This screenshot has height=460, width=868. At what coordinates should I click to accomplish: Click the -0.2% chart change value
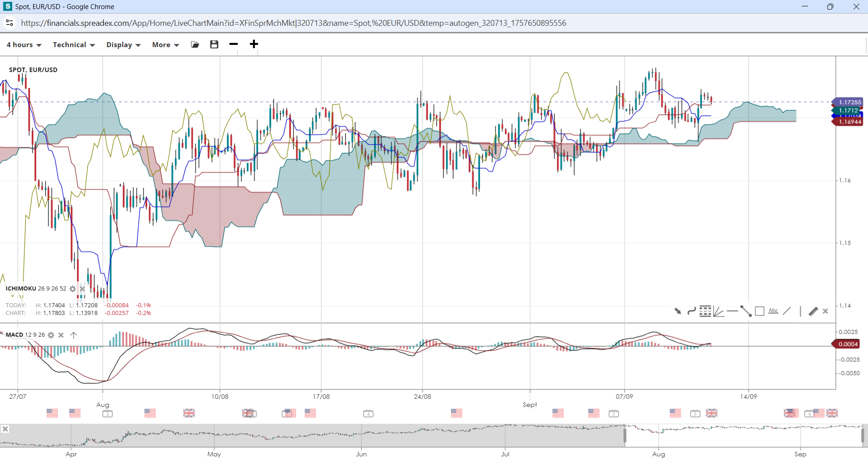tap(144, 313)
